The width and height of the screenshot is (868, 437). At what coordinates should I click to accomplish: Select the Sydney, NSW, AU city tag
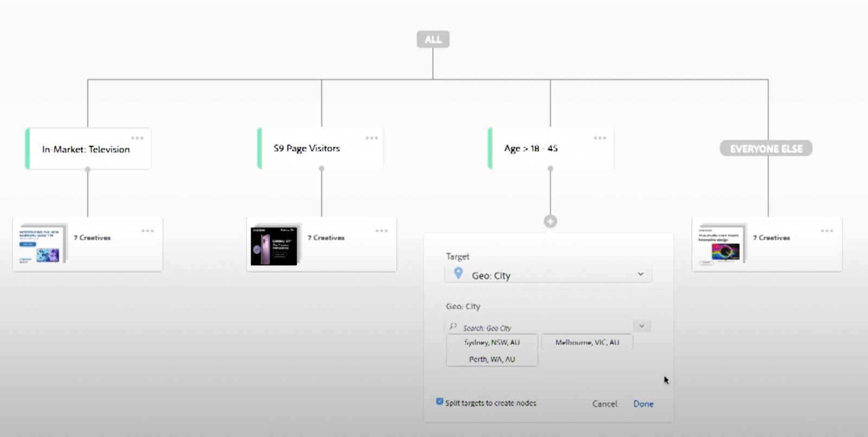(492, 342)
